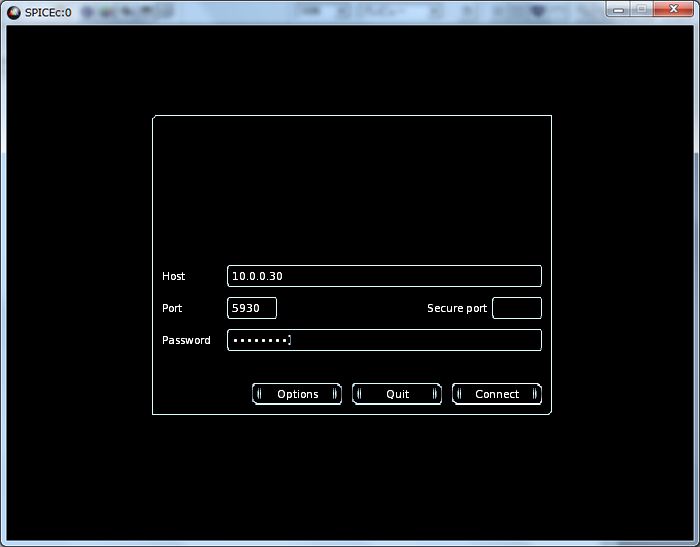This screenshot has height=547, width=700.
Task: Maximize the SPICEc window
Action: click(x=642, y=9)
